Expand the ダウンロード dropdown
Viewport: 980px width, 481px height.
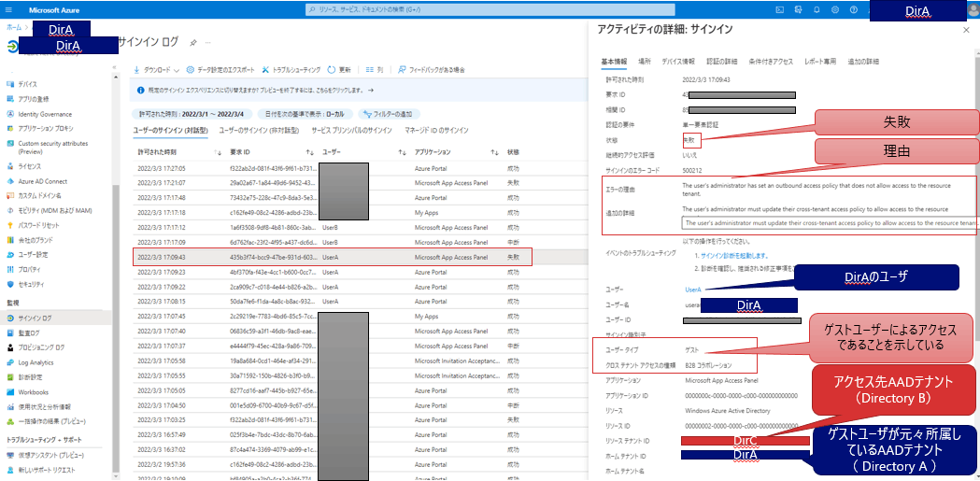(x=156, y=70)
